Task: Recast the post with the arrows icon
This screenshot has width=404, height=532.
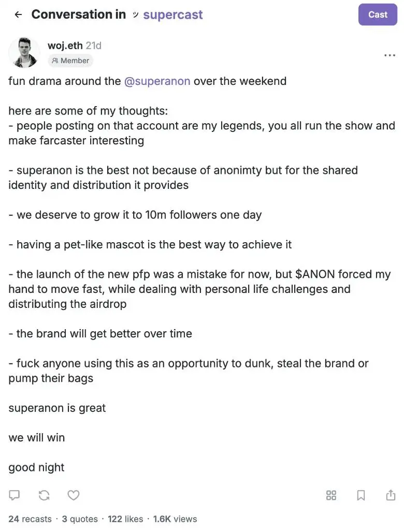Action: (44, 495)
